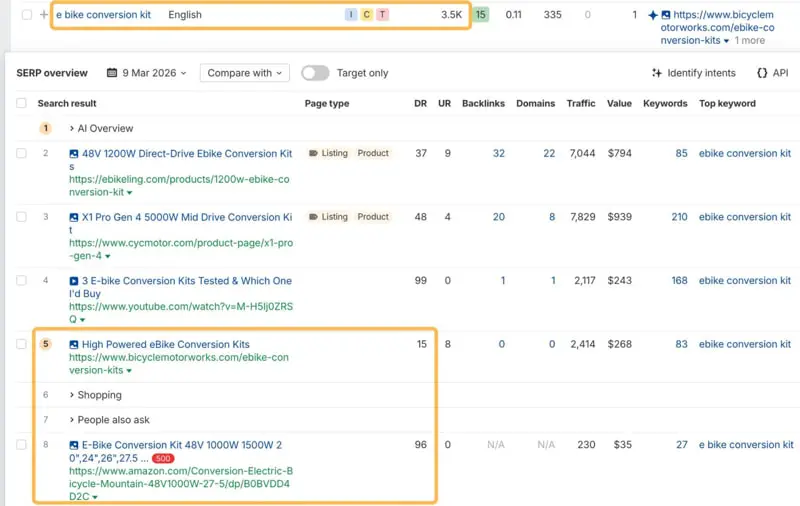Image resolution: width=800 pixels, height=506 pixels.
Task: Click the plus icon beside e bike conversion kit
Action: click(44, 15)
